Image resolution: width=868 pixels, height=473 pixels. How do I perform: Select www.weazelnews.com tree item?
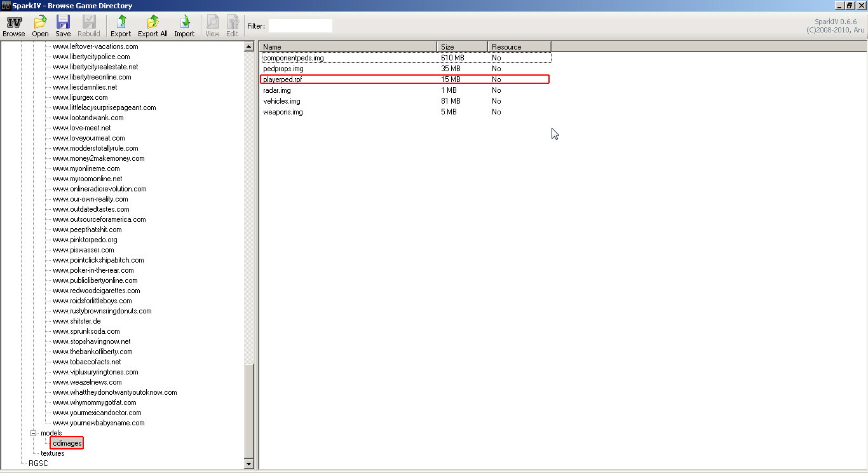pyautogui.click(x=87, y=382)
